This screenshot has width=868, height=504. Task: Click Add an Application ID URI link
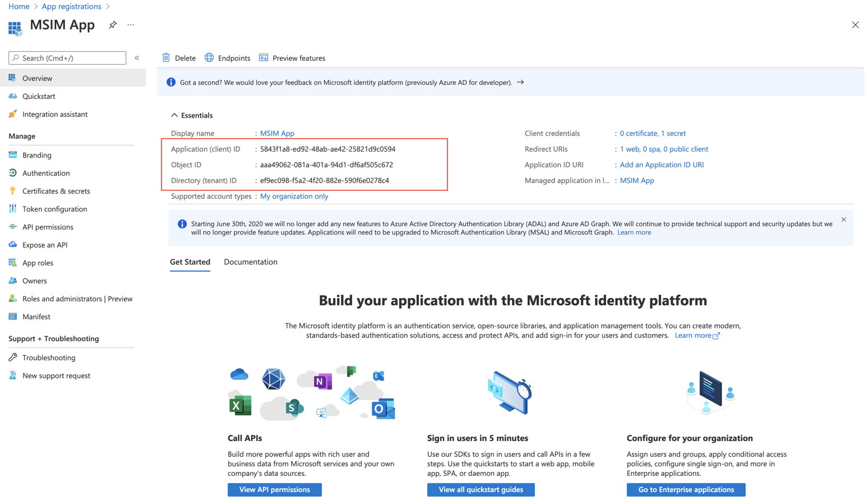point(662,164)
